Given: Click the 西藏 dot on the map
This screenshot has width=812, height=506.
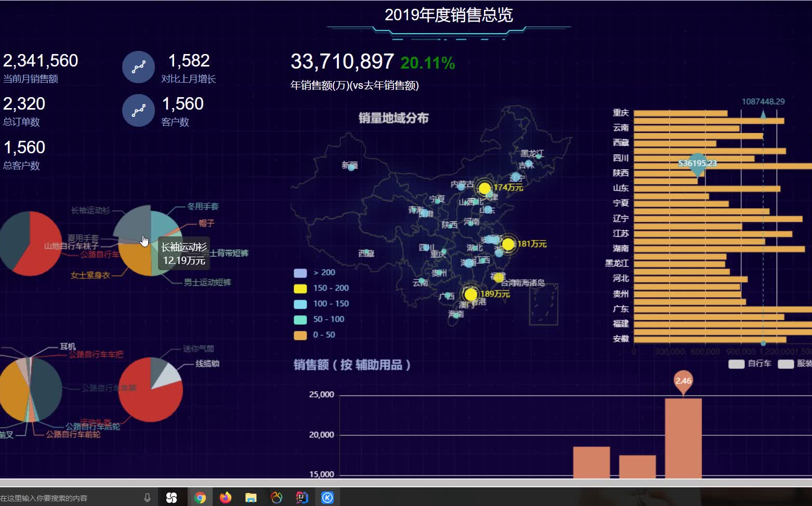Looking at the screenshot, I should [x=367, y=252].
